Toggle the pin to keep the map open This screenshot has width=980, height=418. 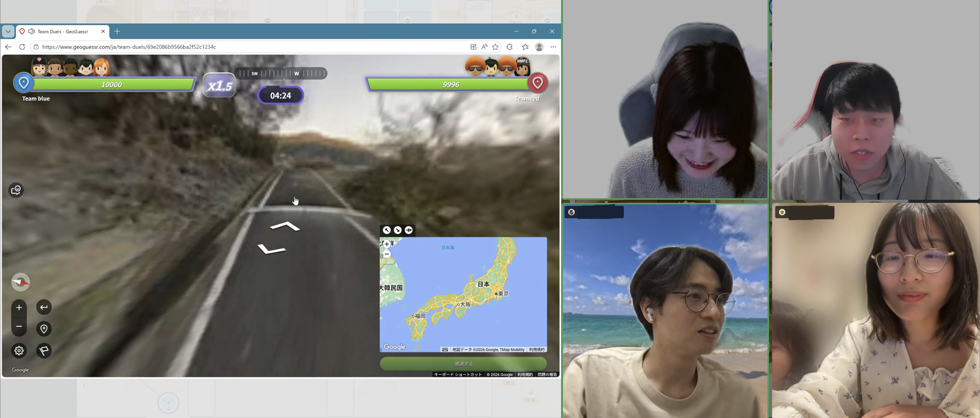click(409, 230)
